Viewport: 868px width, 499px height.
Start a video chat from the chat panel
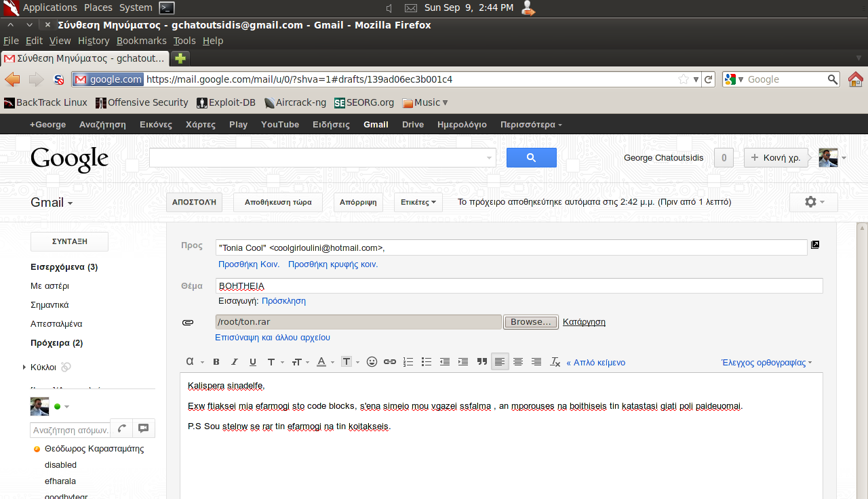[x=144, y=428]
